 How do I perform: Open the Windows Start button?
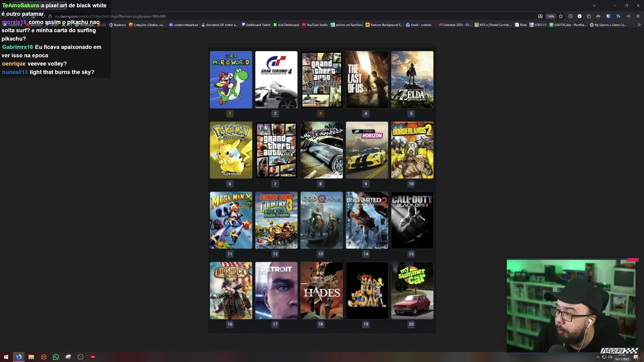click(x=6, y=357)
